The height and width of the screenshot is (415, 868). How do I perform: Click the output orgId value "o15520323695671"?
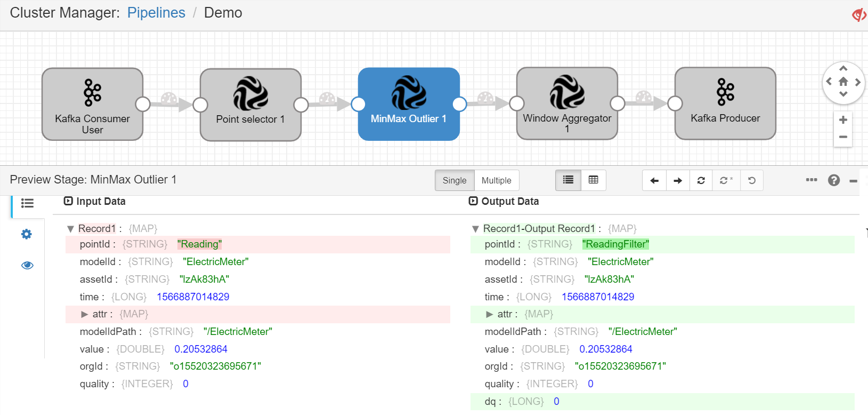pyautogui.click(x=620, y=366)
